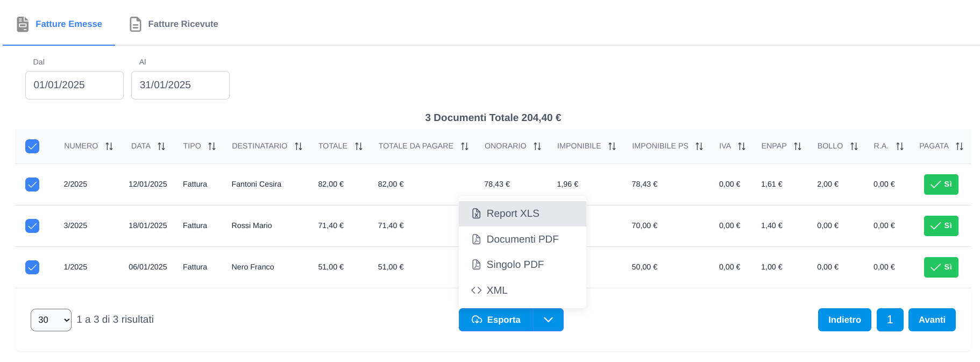Viewport: 980px width, 362px height.
Task: Click the Fatture Ricevute document icon
Action: coord(136,24)
